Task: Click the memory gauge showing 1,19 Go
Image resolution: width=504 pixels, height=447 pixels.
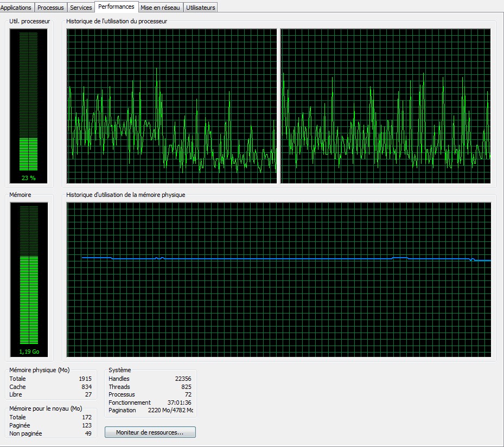Action: [29, 279]
